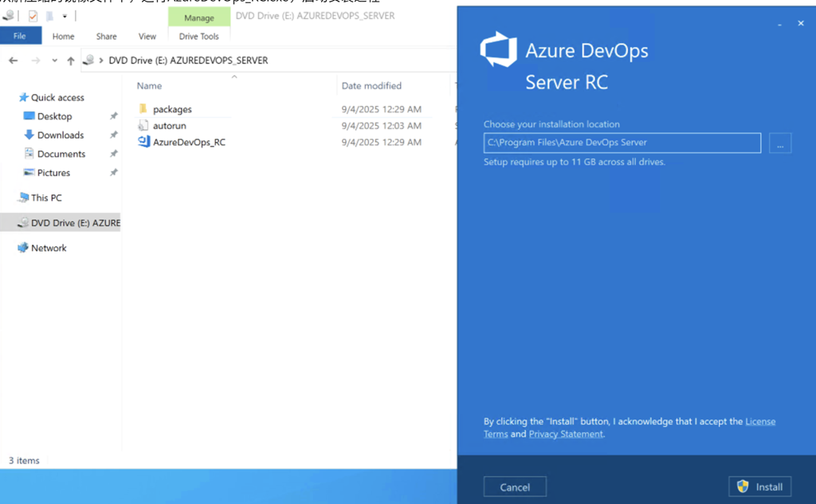Open the Customize Quick Access Toolbar dropdown
This screenshot has width=816, height=504.
[x=65, y=16]
